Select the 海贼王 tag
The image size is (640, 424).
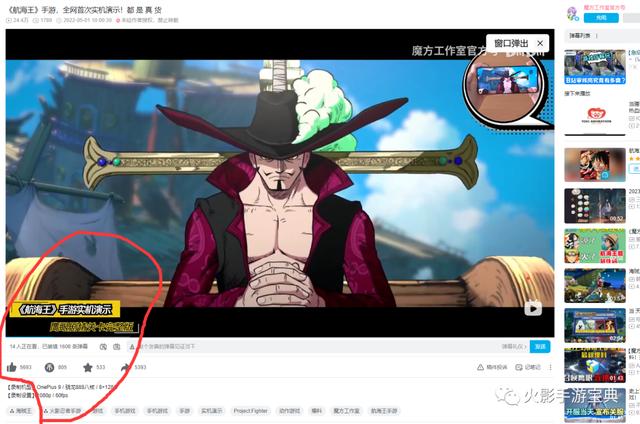click(x=20, y=411)
